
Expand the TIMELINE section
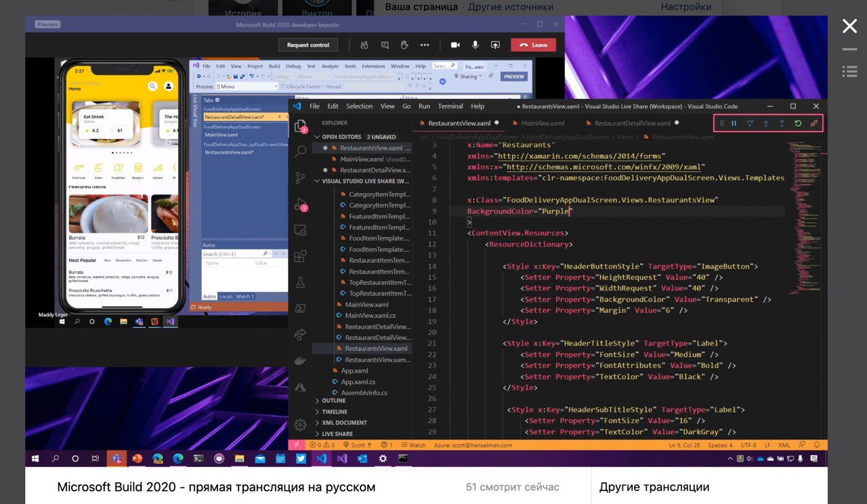tap(335, 411)
